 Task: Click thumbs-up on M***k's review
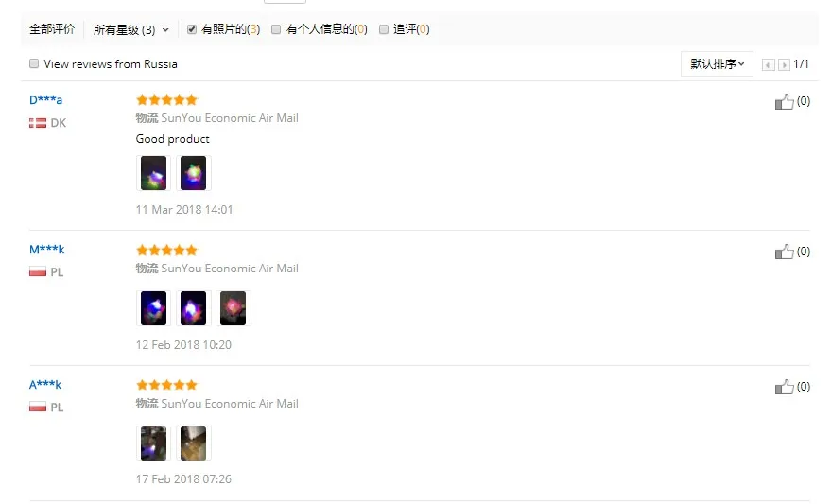pyautogui.click(x=784, y=252)
